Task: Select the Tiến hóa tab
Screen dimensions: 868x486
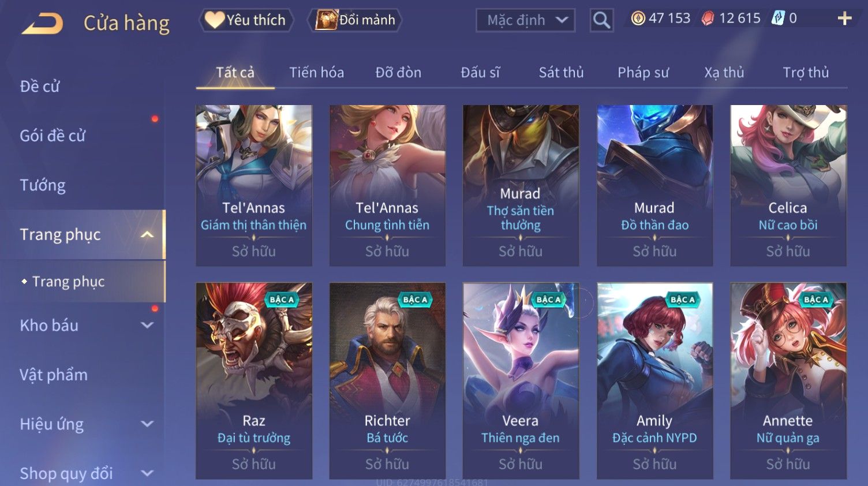Action: (316, 73)
